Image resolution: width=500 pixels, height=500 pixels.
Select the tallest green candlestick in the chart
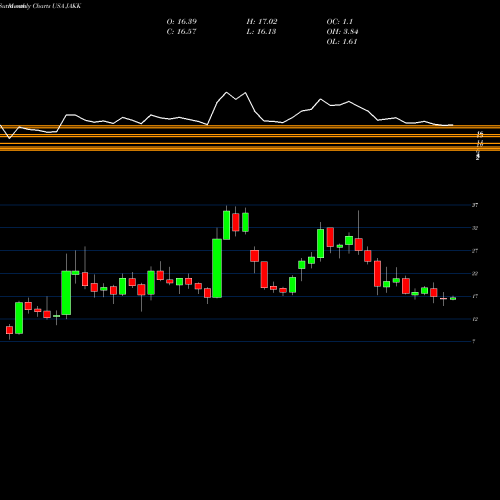[217, 268]
